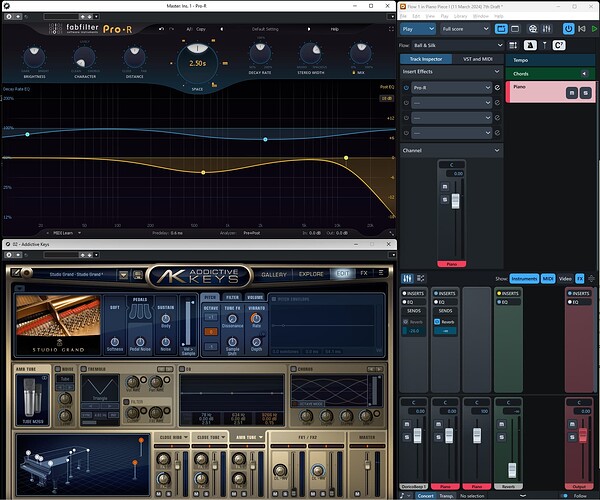Open the Play mode dropdown in Dorico
Viewport: 600px width, 500px height.
(x=418, y=29)
